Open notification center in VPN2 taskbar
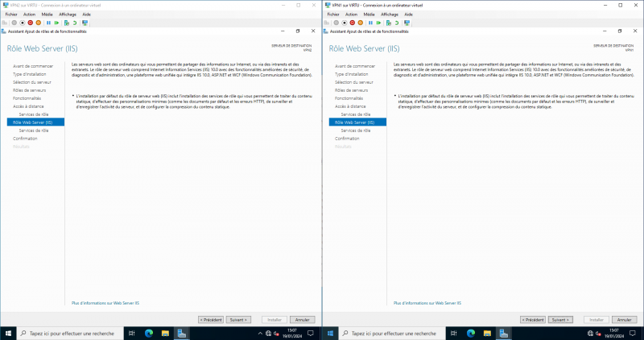 pyautogui.click(x=311, y=334)
